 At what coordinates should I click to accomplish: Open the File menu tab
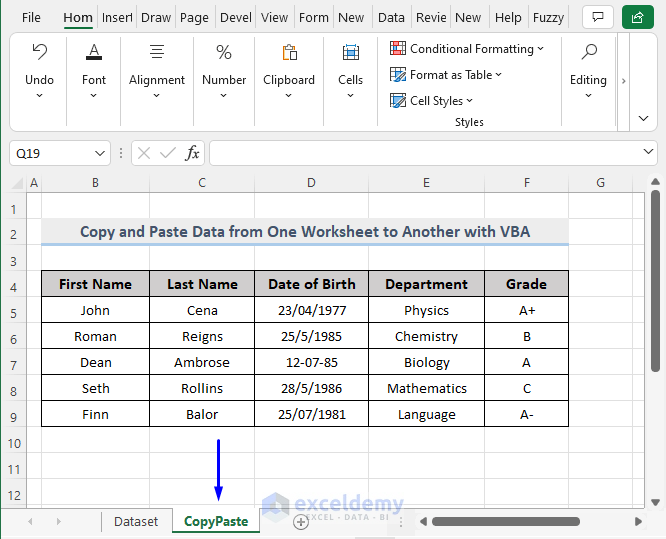pos(31,17)
